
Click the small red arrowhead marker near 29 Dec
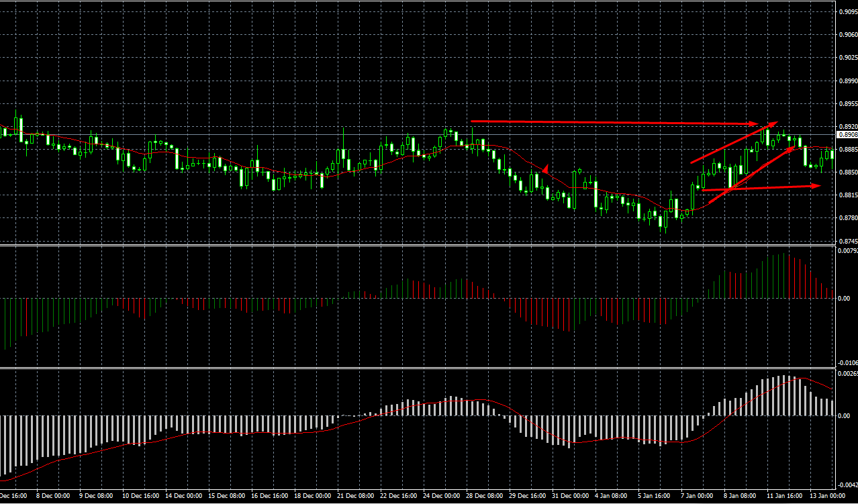(546, 170)
